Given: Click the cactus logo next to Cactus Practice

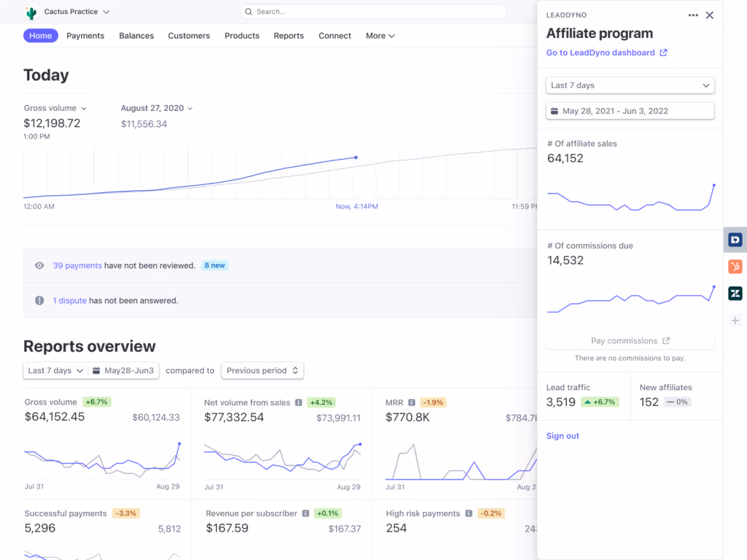Looking at the screenshot, I should [x=31, y=12].
